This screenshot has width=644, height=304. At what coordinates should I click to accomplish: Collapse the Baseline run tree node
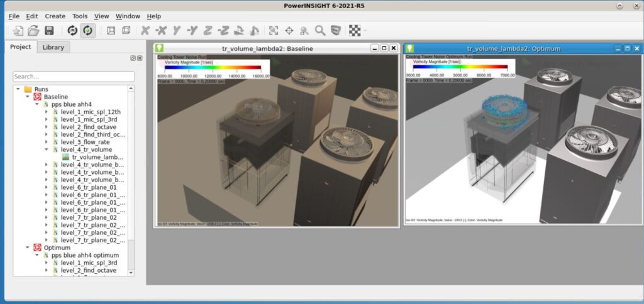[28, 97]
